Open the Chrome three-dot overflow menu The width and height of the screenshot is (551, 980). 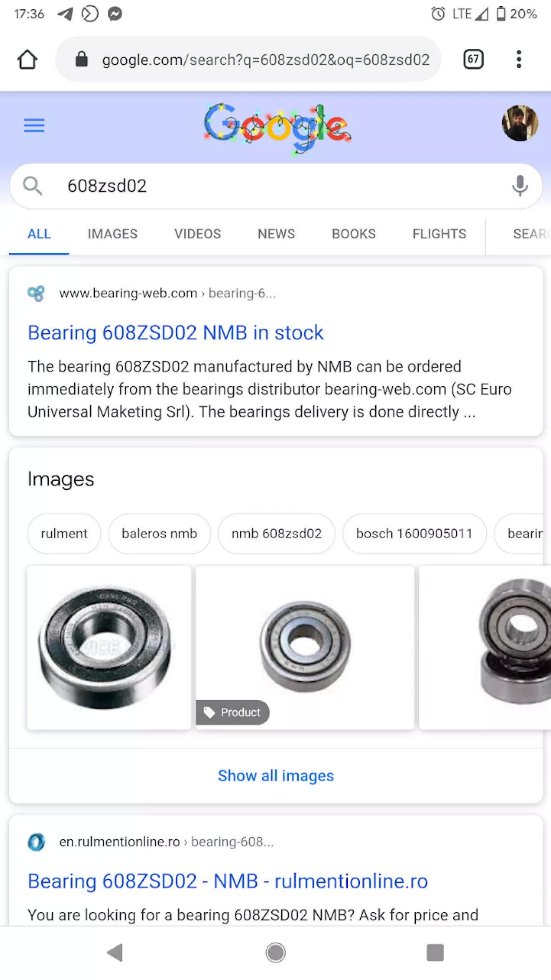[519, 59]
